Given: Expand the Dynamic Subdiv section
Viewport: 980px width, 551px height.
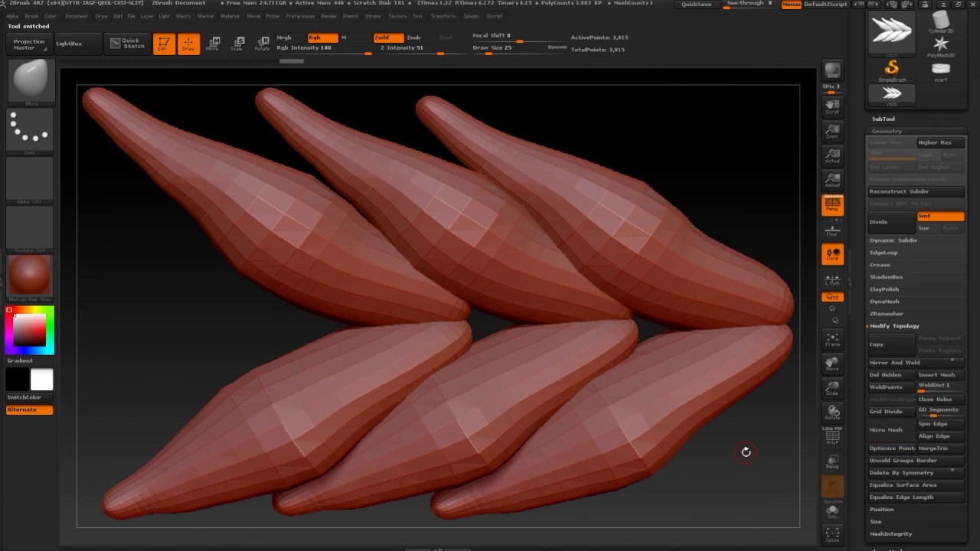Looking at the screenshot, I should point(893,240).
